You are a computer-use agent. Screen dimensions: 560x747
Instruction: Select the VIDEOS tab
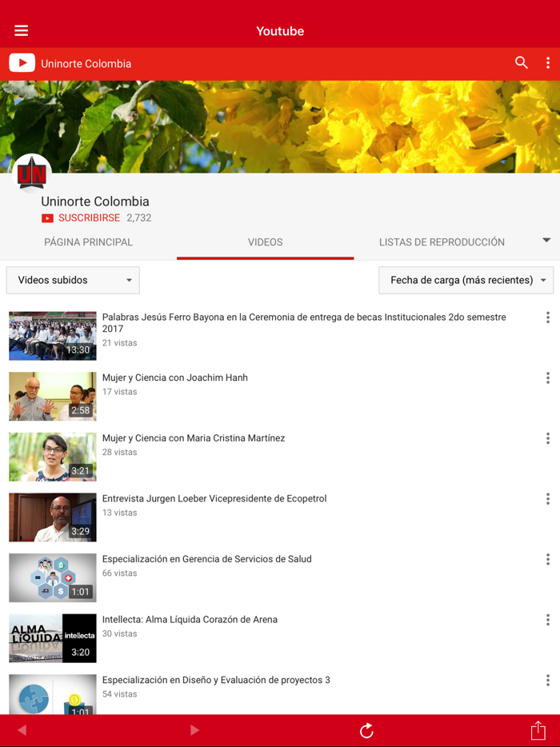point(265,242)
